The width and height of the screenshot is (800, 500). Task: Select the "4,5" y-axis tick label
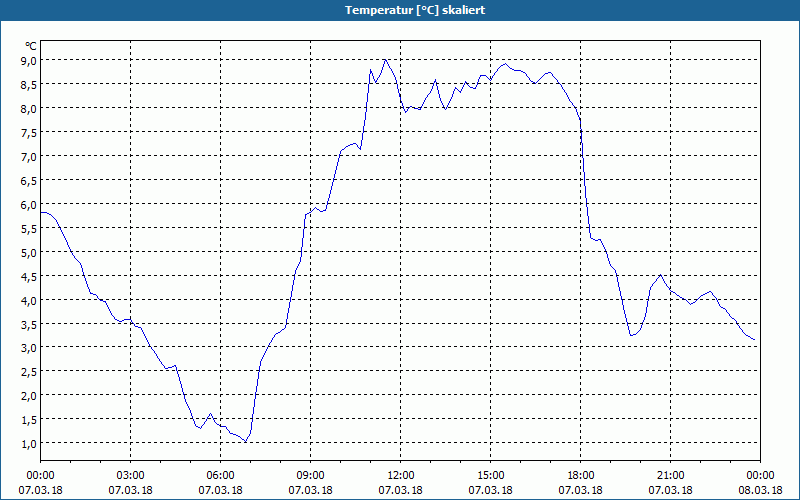(x=29, y=277)
